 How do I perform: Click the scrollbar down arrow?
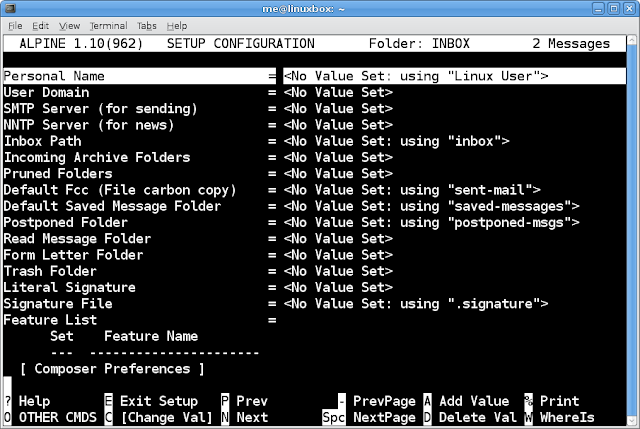(632, 421)
